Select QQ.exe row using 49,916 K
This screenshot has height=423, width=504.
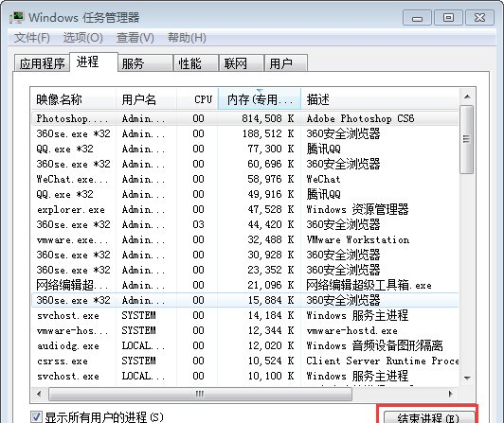click(245, 194)
